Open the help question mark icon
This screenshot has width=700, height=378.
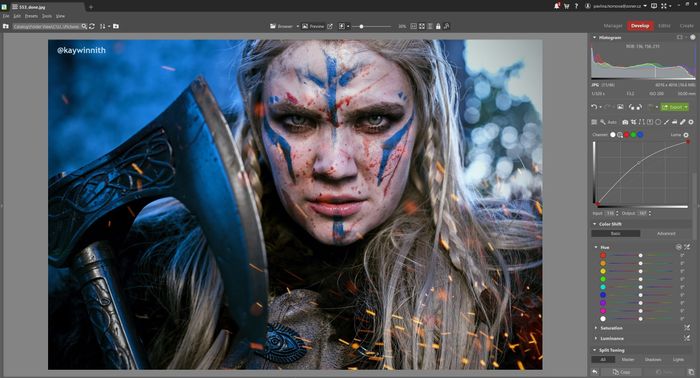click(x=576, y=6)
